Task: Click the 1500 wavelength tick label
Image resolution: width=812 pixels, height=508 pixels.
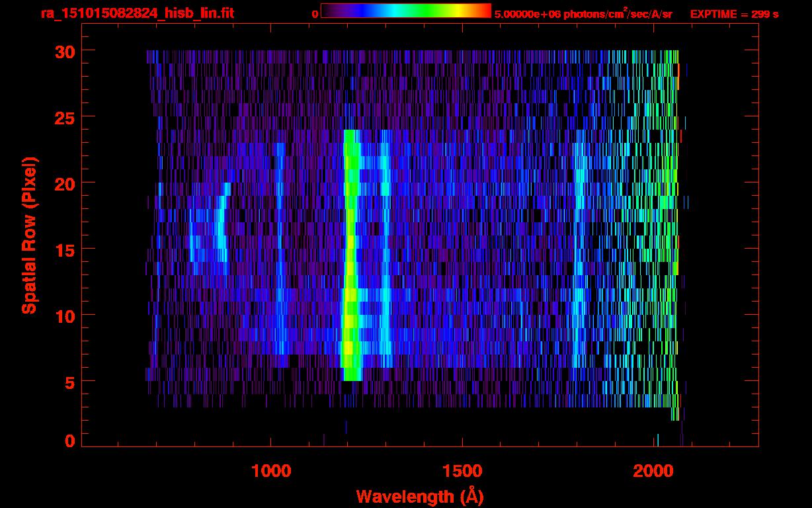Action: 463,471
